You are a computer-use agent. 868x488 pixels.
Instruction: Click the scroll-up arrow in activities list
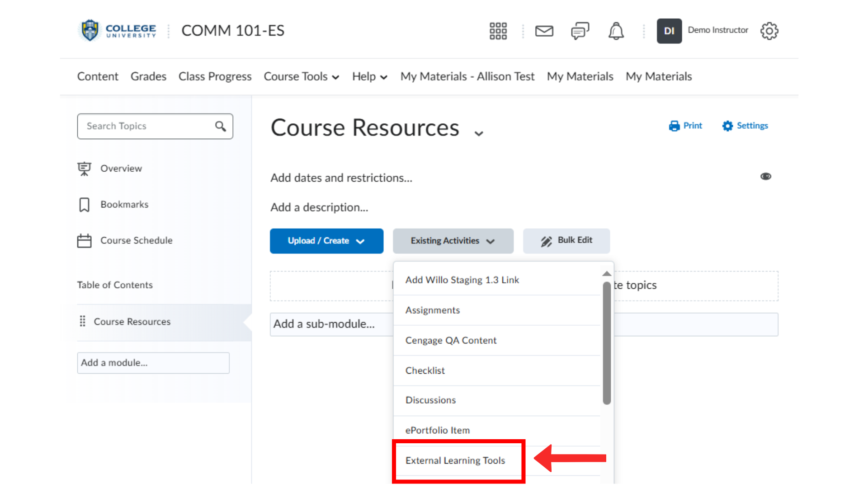point(607,273)
